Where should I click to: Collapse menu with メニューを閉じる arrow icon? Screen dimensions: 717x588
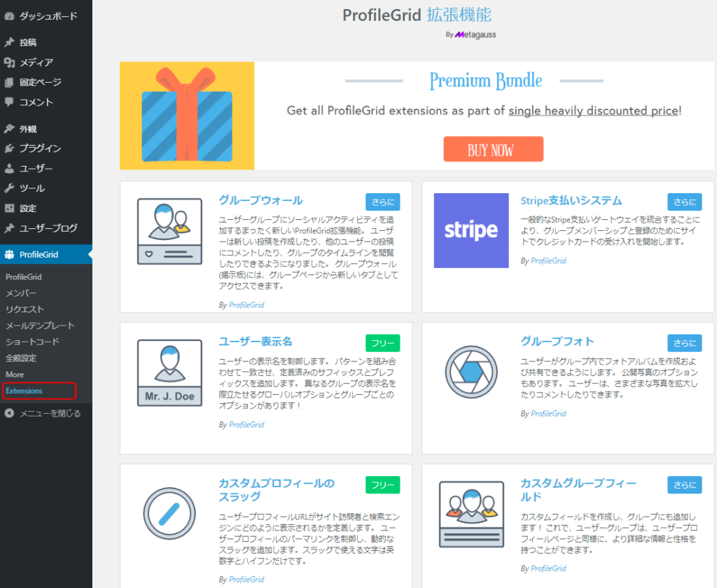(x=9, y=413)
